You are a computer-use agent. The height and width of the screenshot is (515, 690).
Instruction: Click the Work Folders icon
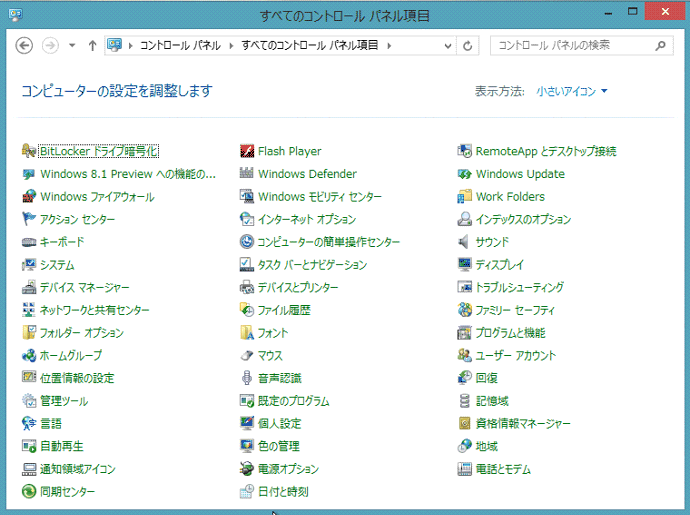(x=464, y=196)
